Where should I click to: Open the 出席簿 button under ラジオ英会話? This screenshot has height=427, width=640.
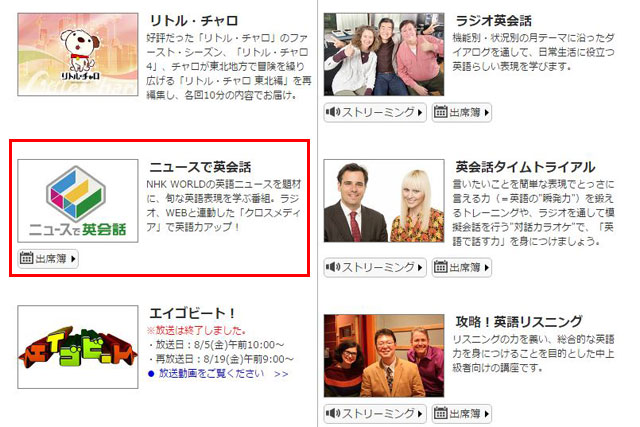(x=462, y=112)
